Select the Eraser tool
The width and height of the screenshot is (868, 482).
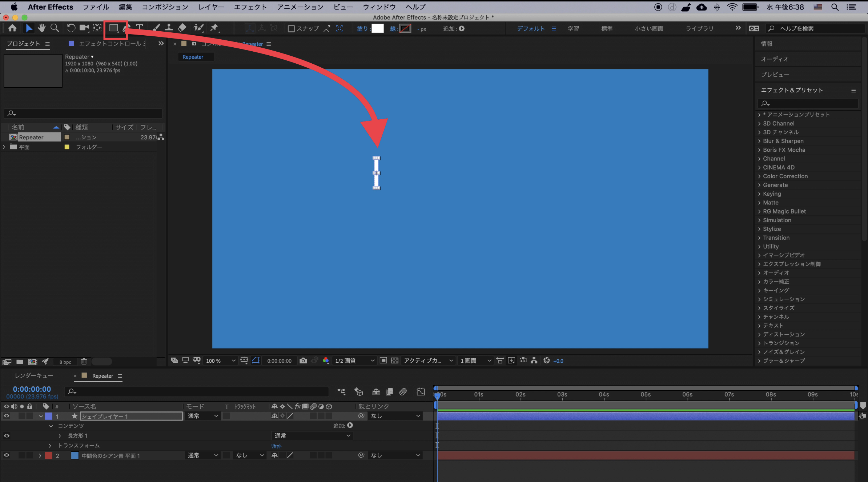(182, 28)
